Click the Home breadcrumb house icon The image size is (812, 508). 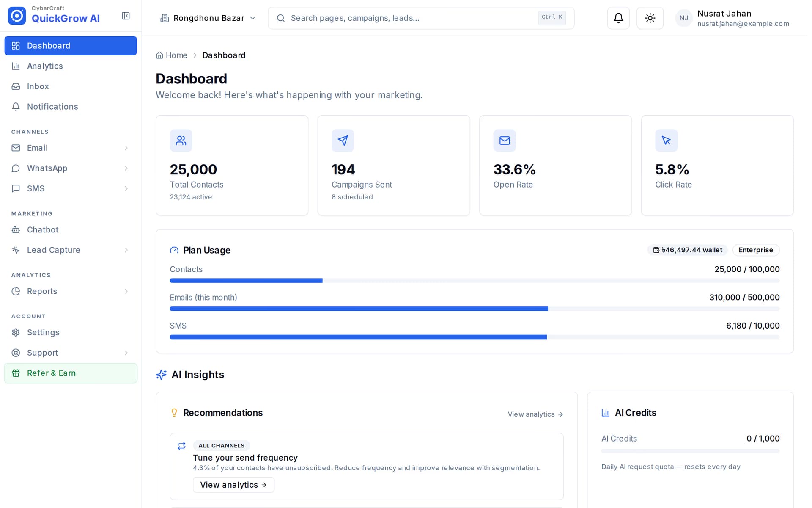tap(159, 55)
